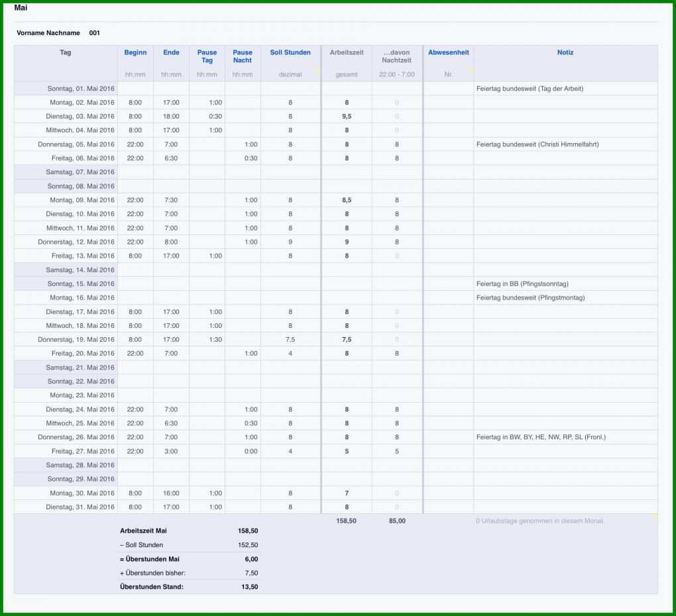
Task: Select Arbeitszeit '7' on Montag, 30. Mai
Action: [347, 493]
